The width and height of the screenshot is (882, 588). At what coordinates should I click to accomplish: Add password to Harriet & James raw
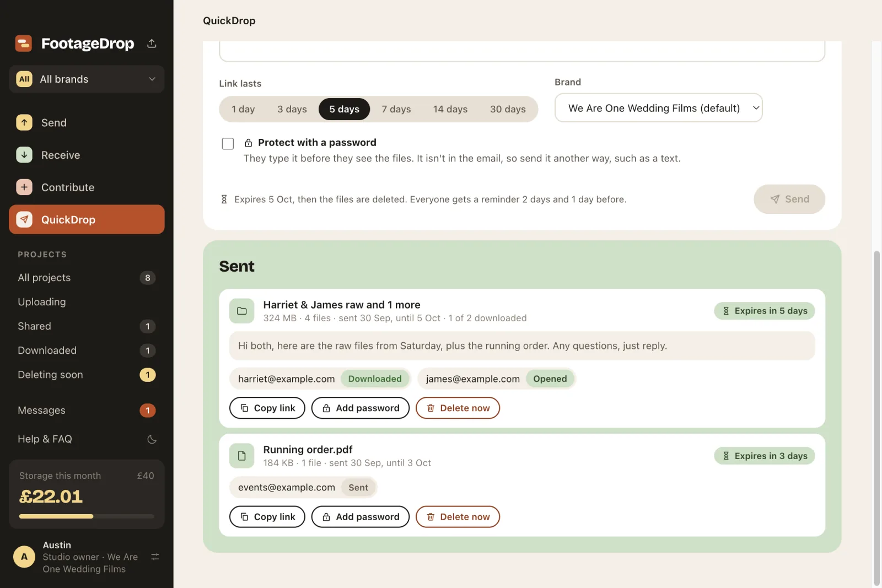[x=361, y=408]
